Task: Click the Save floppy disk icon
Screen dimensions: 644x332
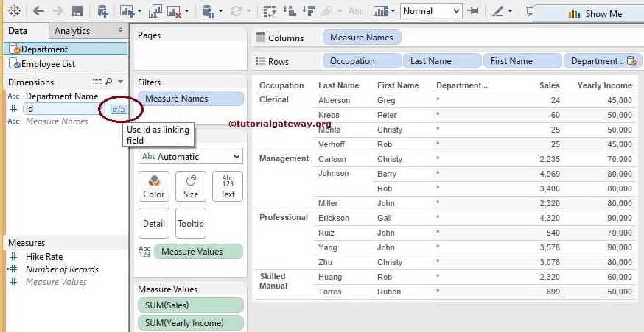Action: click(77, 12)
